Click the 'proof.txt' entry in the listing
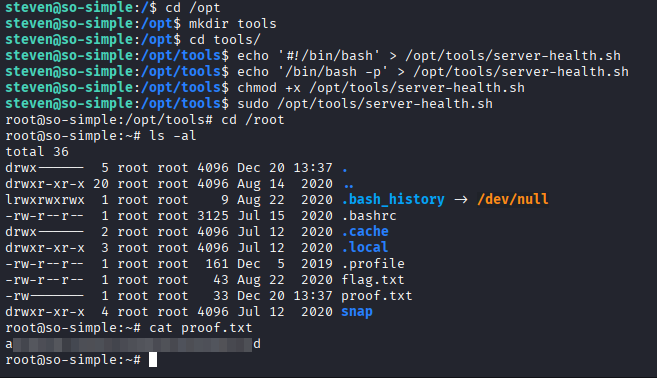This screenshot has height=378, width=657. [x=377, y=295]
